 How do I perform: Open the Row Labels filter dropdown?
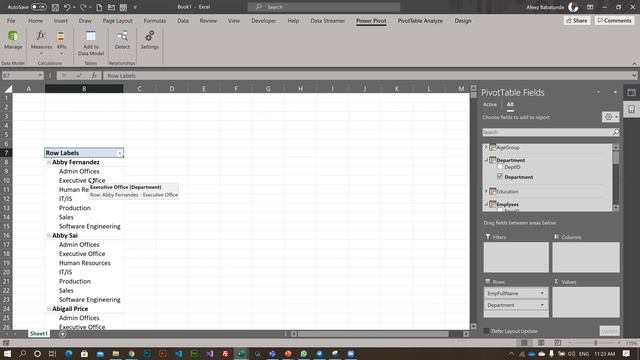coord(120,153)
